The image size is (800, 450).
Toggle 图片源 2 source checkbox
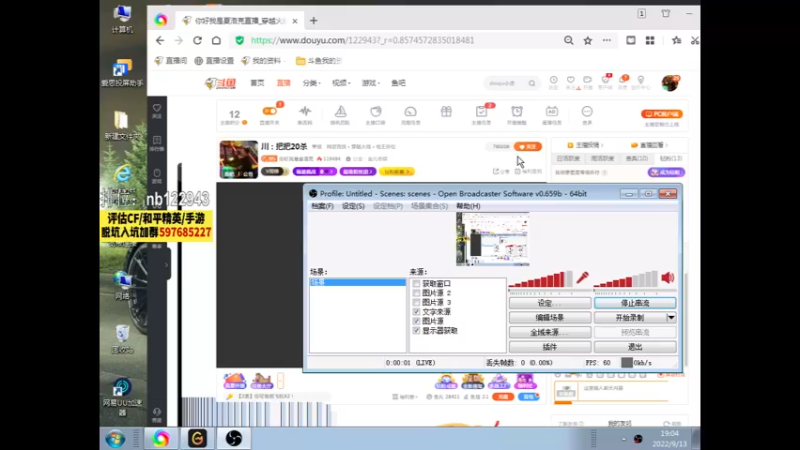(x=416, y=293)
